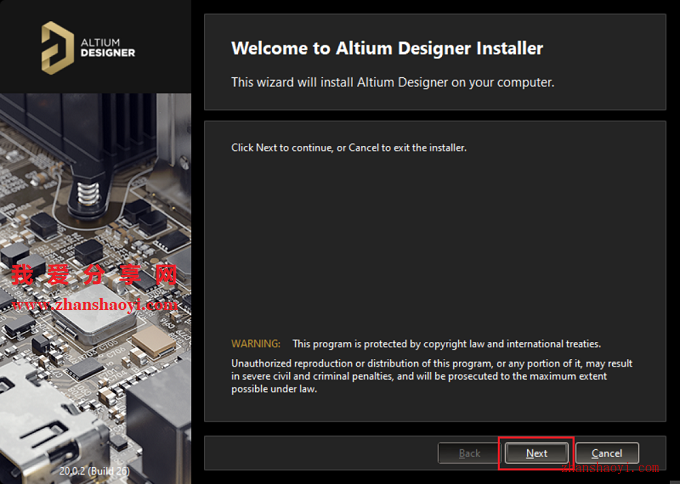Click the 'Unauthorized reproduction or distribution' paragraph

(432, 376)
